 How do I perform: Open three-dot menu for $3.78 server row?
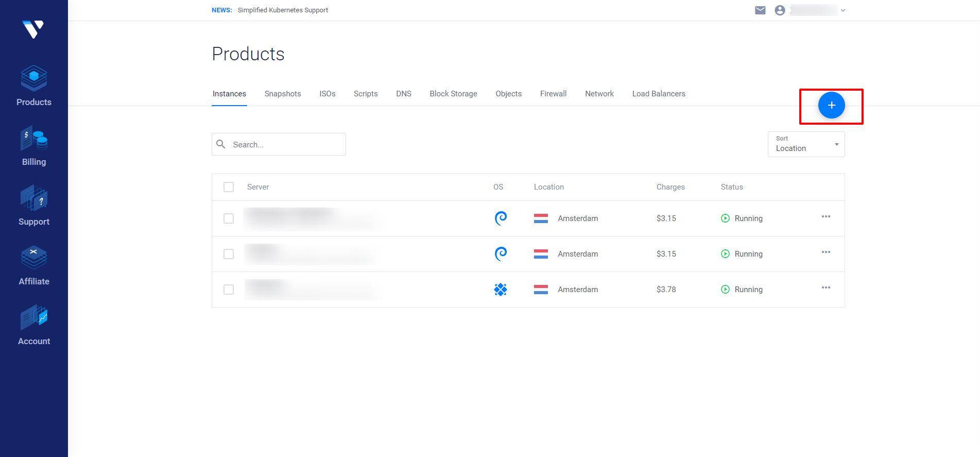tap(826, 287)
